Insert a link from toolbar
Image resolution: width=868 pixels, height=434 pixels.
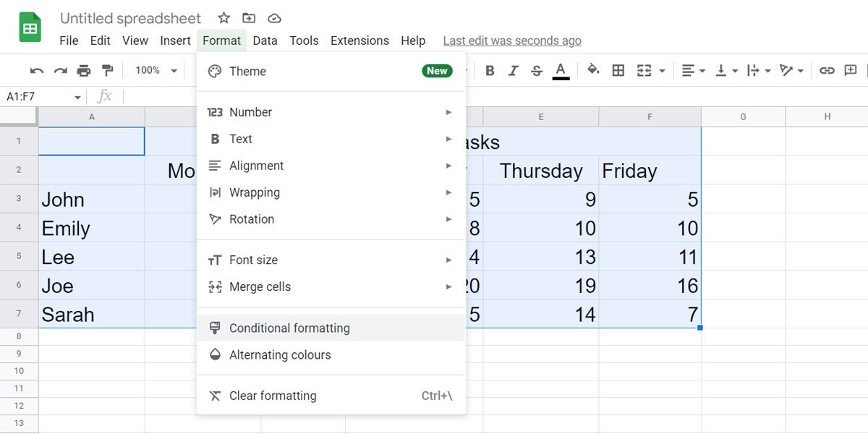pos(827,70)
